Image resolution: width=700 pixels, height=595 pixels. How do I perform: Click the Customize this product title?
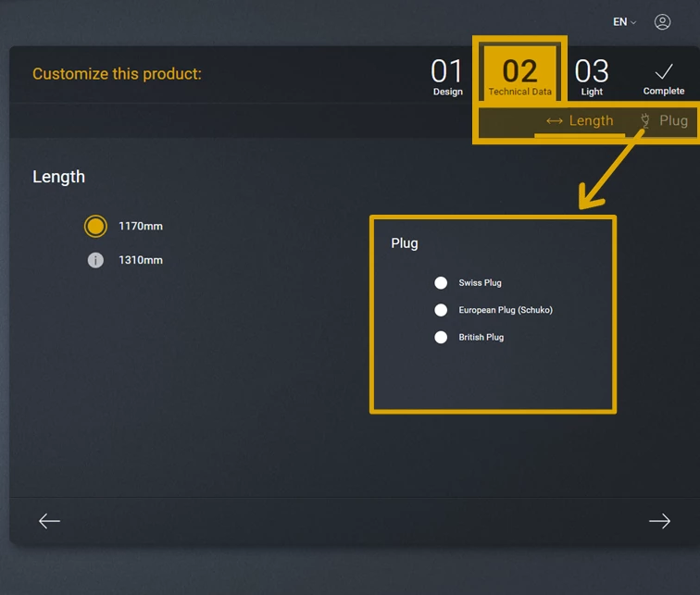click(x=117, y=74)
